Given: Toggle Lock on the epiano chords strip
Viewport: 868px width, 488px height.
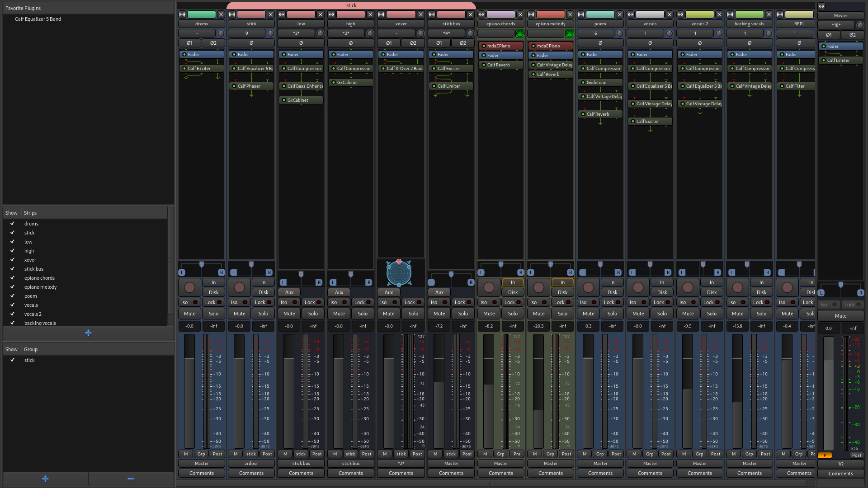Looking at the screenshot, I should point(513,302).
